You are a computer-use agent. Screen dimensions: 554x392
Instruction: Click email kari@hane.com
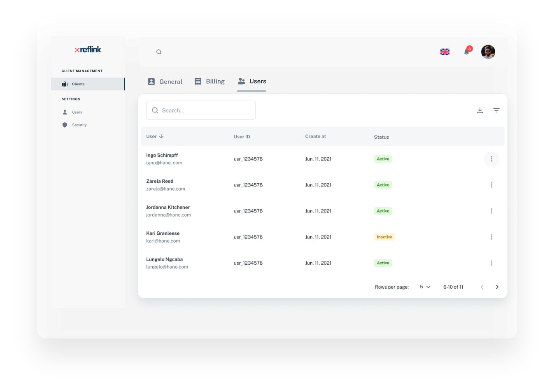click(x=163, y=241)
